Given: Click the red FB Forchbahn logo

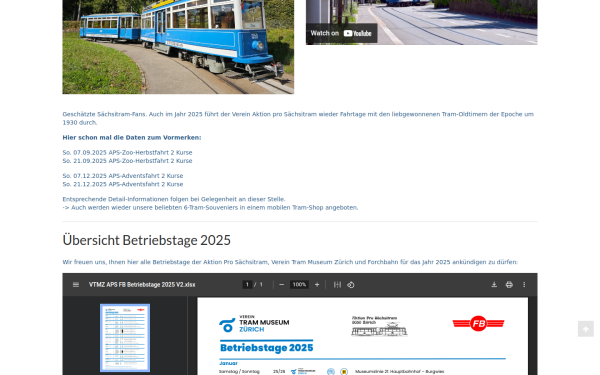Looking at the screenshot, I should 478,324.
